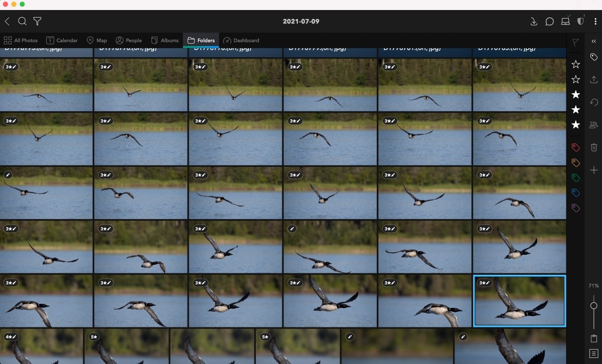Toggle the star directly below the flag icon
This screenshot has width=602, height=364.
[x=576, y=64]
